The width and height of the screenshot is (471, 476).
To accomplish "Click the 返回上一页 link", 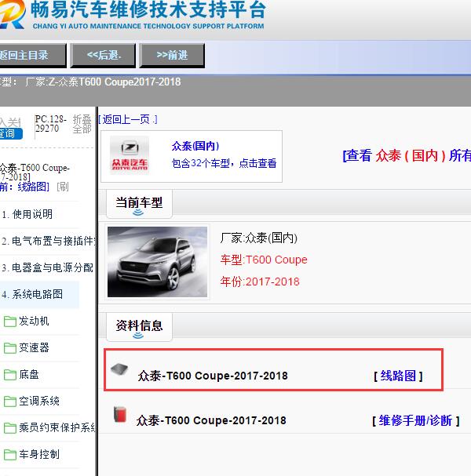I will (x=128, y=119).
